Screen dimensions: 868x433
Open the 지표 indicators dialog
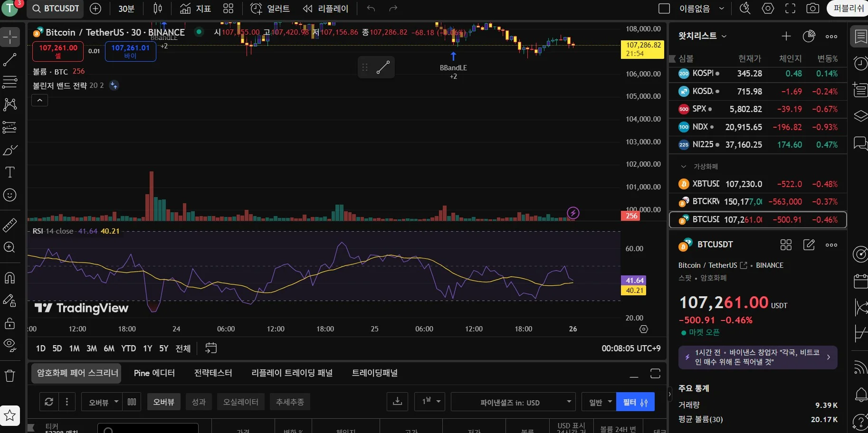tap(195, 9)
